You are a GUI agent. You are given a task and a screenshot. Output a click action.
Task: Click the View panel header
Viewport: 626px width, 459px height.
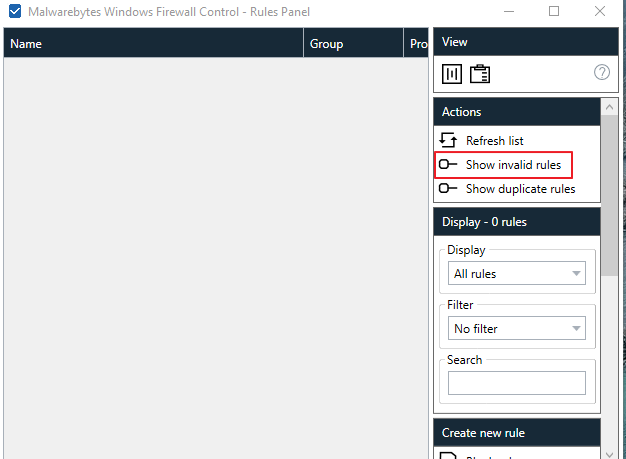[526, 42]
